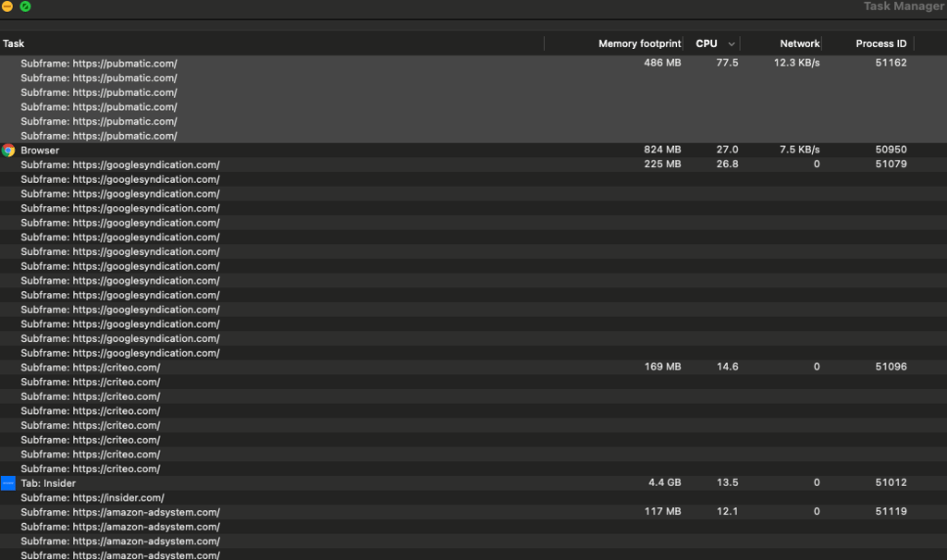947x560 pixels.
Task: Click the 824 MB memory value
Action: coord(662,150)
